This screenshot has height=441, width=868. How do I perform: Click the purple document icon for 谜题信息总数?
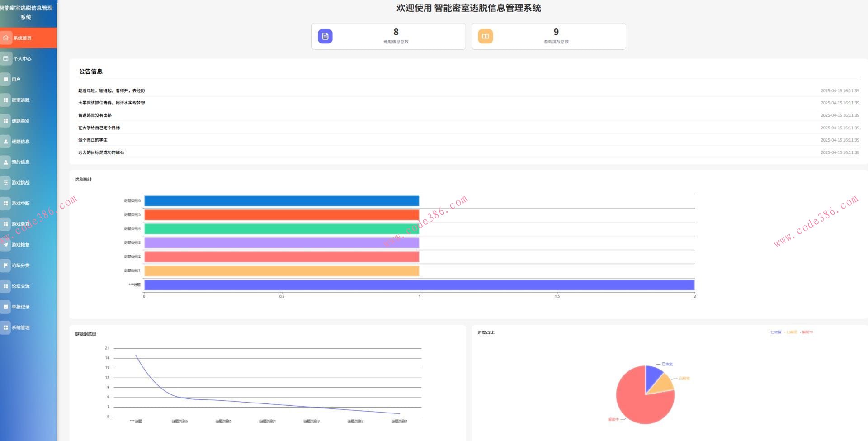tap(325, 36)
